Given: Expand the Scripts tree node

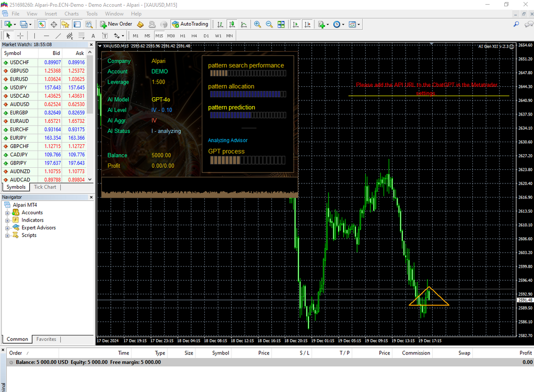Looking at the screenshot, I should [7, 235].
